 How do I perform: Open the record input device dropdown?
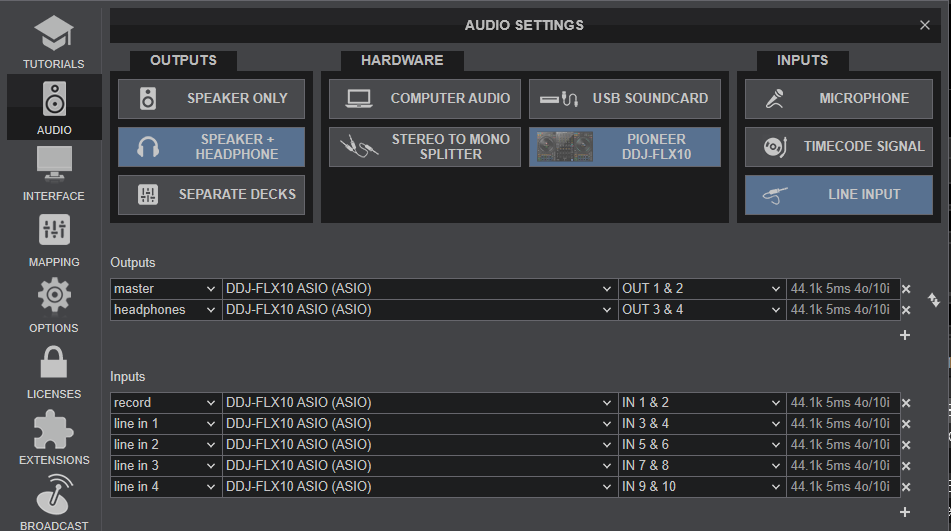point(419,403)
